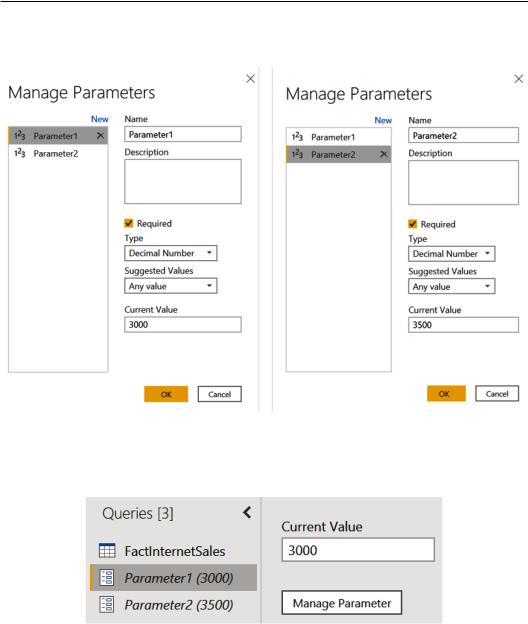Collapse the Queries pane with the chevron
Screen dimensions: 528x624
coord(247,513)
